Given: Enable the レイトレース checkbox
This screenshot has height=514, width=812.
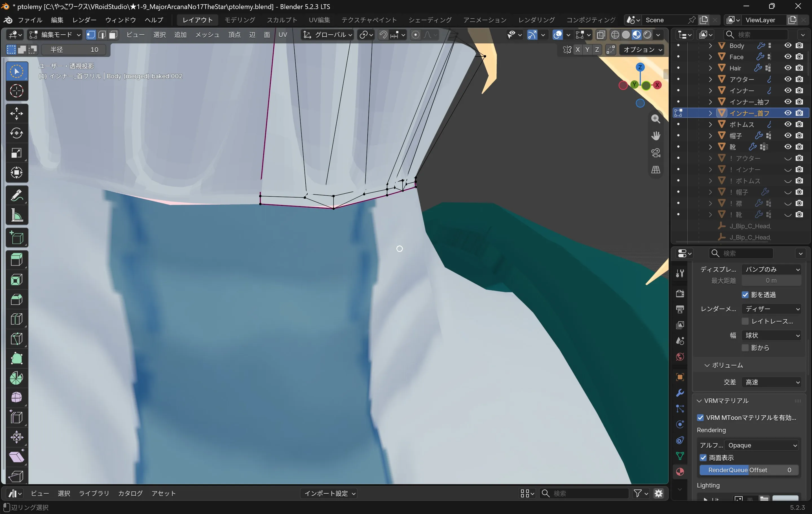Looking at the screenshot, I should pos(745,321).
